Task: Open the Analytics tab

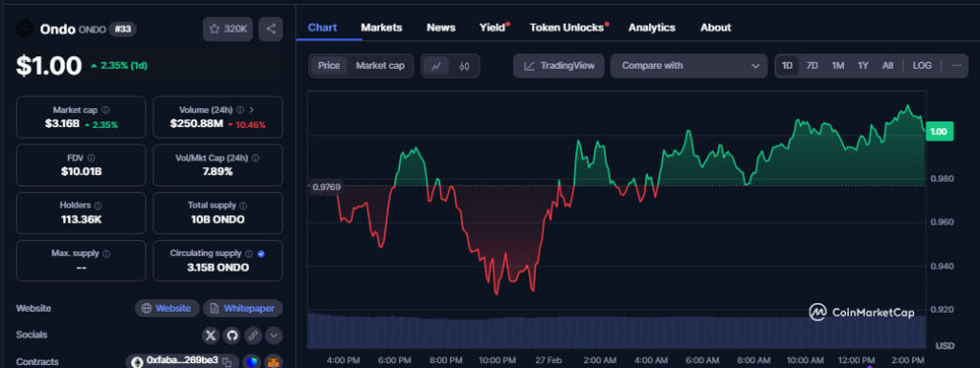Action: [x=652, y=28]
